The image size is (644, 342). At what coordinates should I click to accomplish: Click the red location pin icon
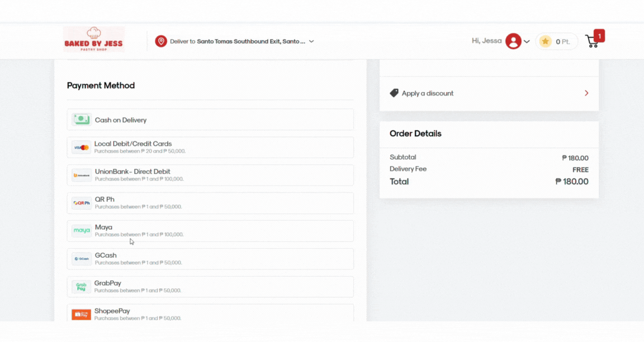[161, 41]
